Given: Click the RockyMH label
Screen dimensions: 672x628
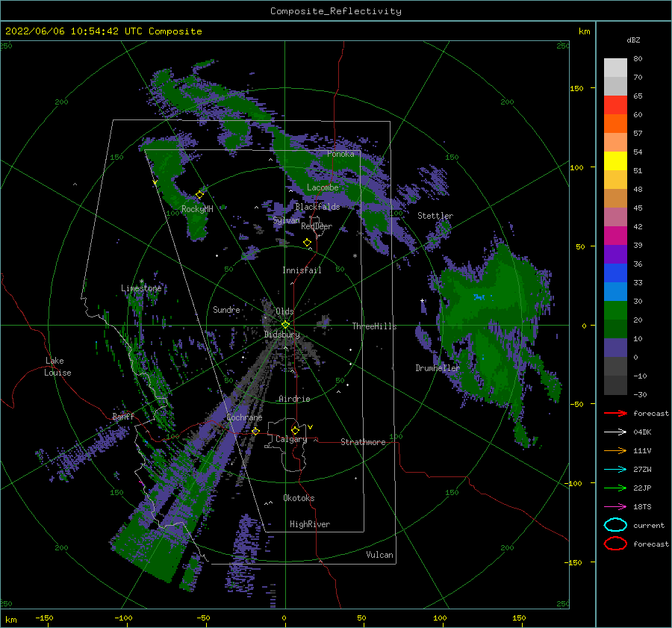Looking at the screenshot, I should [197, 209].
